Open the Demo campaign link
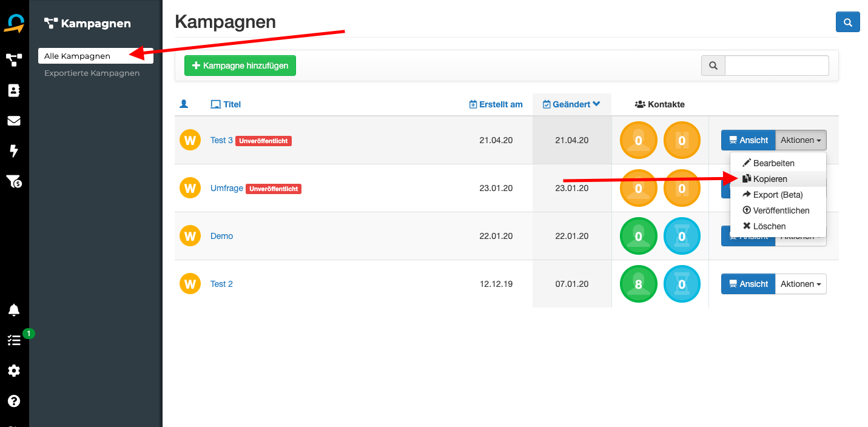 221,236
